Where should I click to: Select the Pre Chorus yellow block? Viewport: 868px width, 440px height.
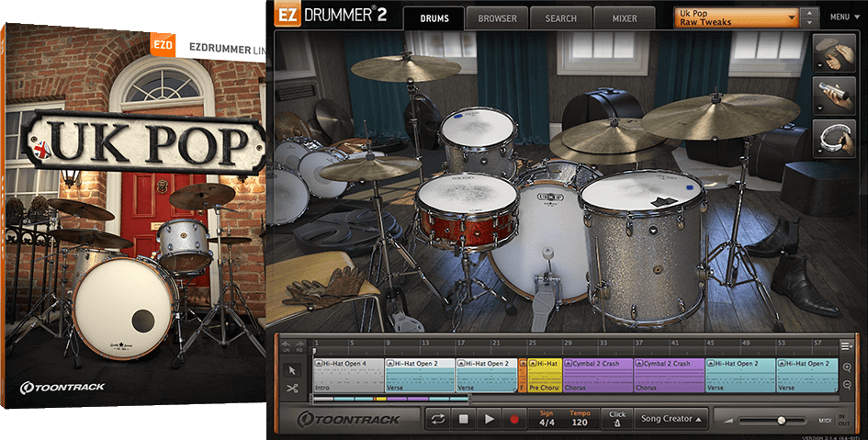[x=544, y=376]
